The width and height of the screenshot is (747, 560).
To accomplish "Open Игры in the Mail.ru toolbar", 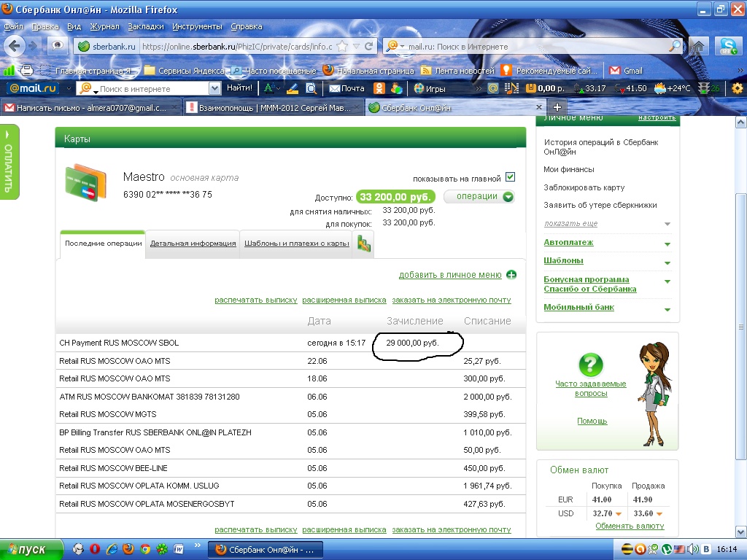I will [430, 88].
